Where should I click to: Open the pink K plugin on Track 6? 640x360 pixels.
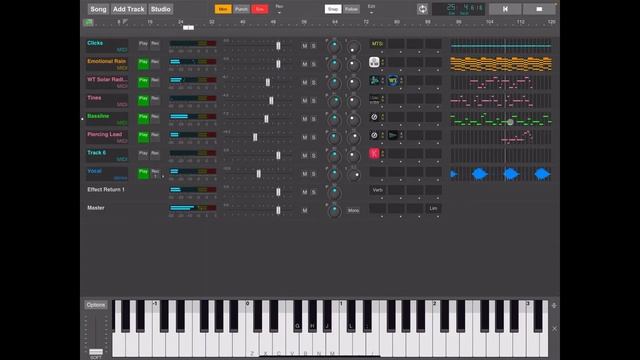click(374, 153)
